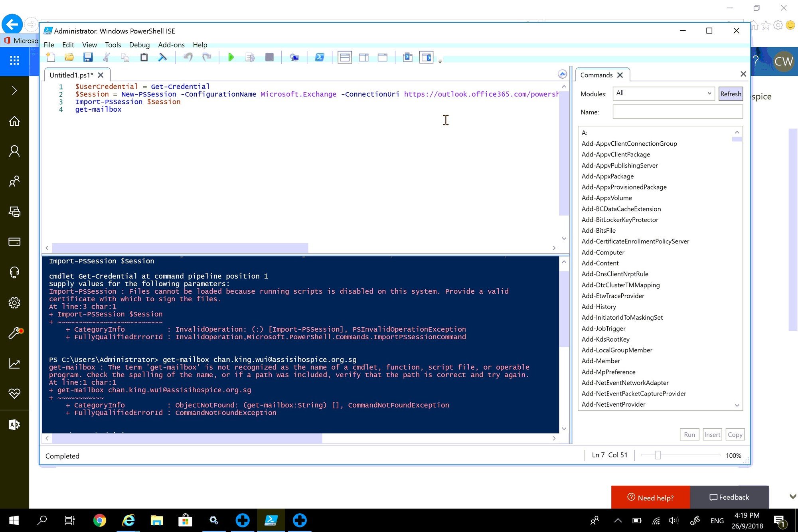The width and height of the screenshot is (798, 532).
Task: Adjust the zoom slider in the status bar
Action: [x=658, y=455]
